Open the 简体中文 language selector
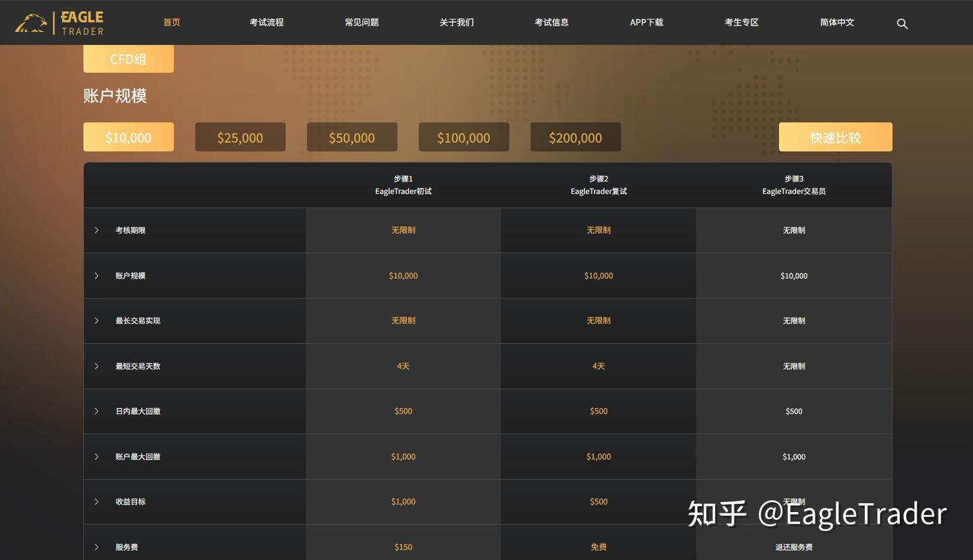 [837, 22]
